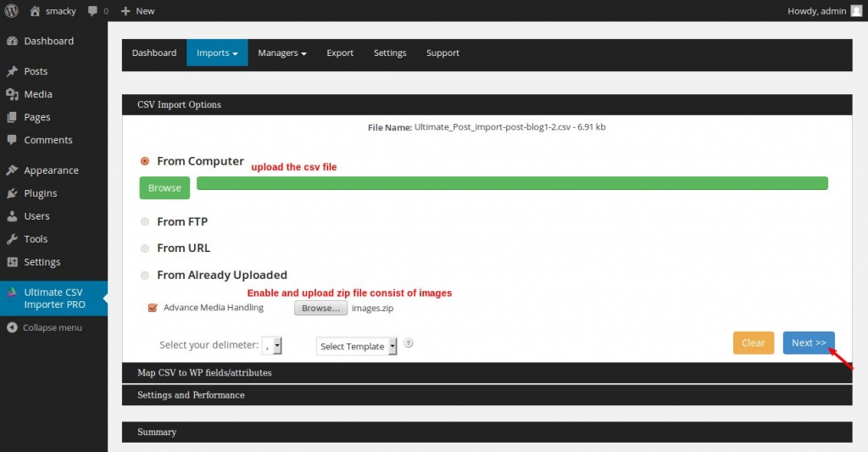Viewport: 868px width, 452px height.
Task: Click Browse... for the images zip
Action: click(321, 308)
